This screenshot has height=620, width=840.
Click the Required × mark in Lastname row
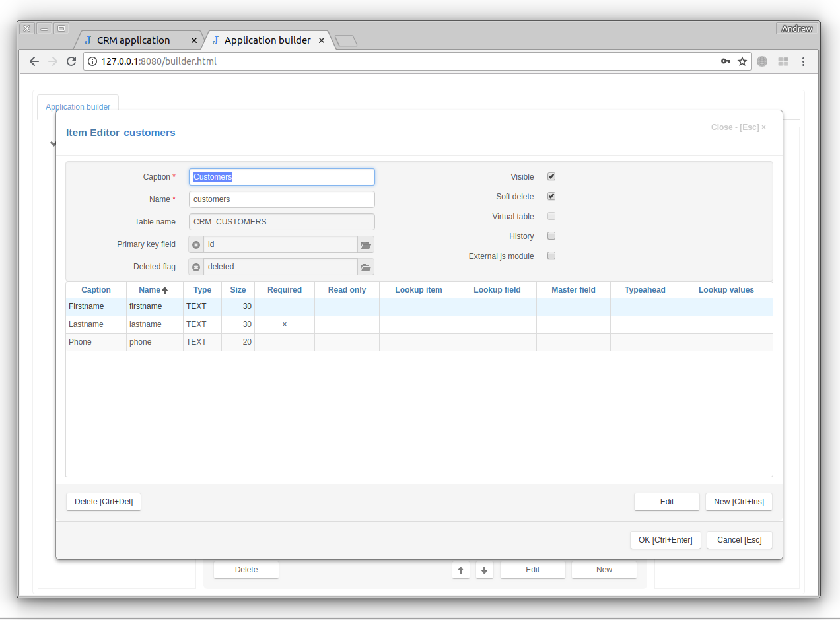[285, 324]
